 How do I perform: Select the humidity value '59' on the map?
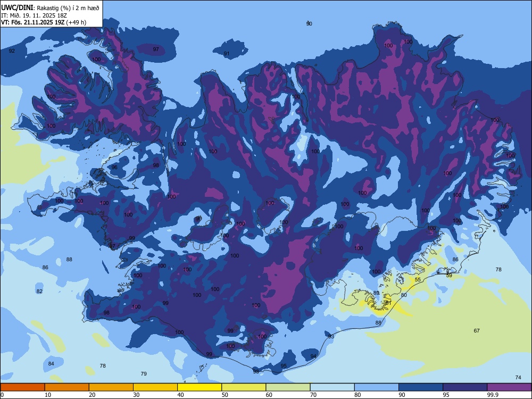pyautogui.click(x=449, y=276)
